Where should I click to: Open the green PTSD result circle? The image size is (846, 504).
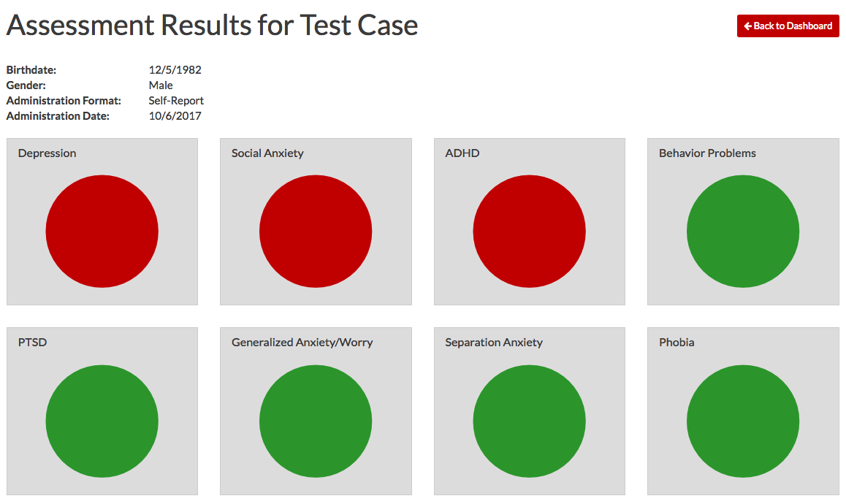(x=102, y=421)
